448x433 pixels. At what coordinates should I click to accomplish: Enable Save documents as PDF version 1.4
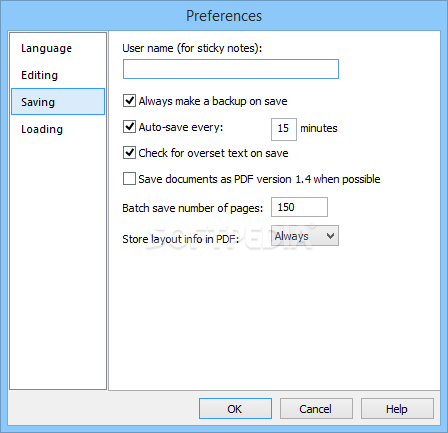tap(129, 179)
